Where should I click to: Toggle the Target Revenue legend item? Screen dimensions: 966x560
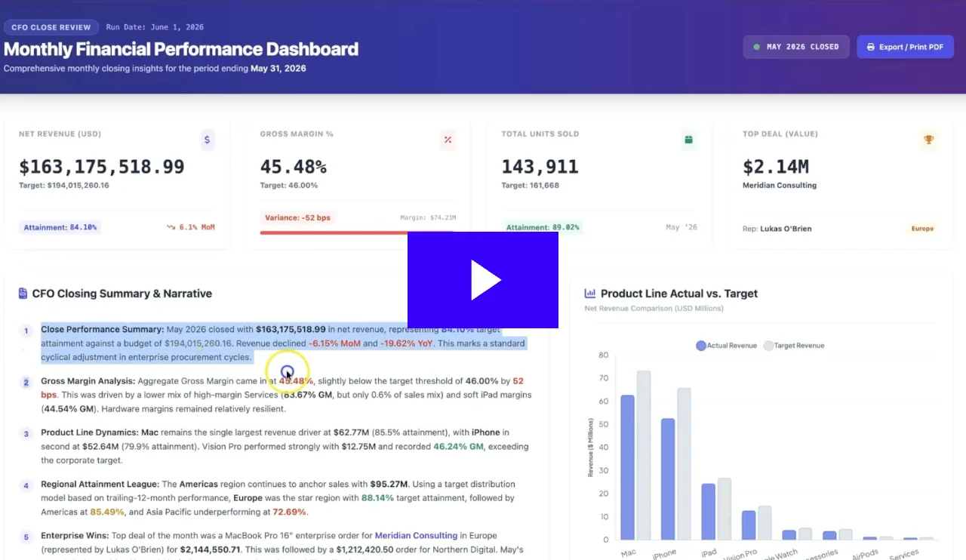coord(794,346)
